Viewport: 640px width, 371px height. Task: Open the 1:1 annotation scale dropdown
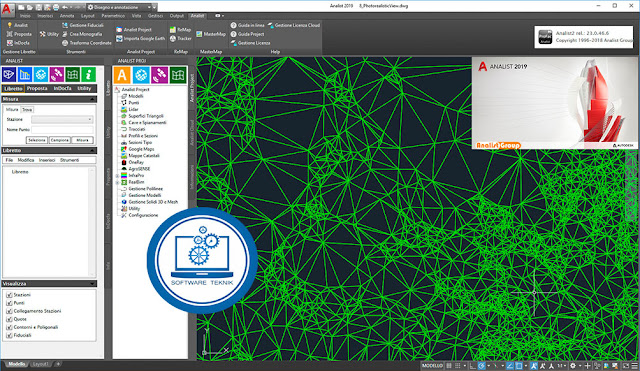[562, 366]
